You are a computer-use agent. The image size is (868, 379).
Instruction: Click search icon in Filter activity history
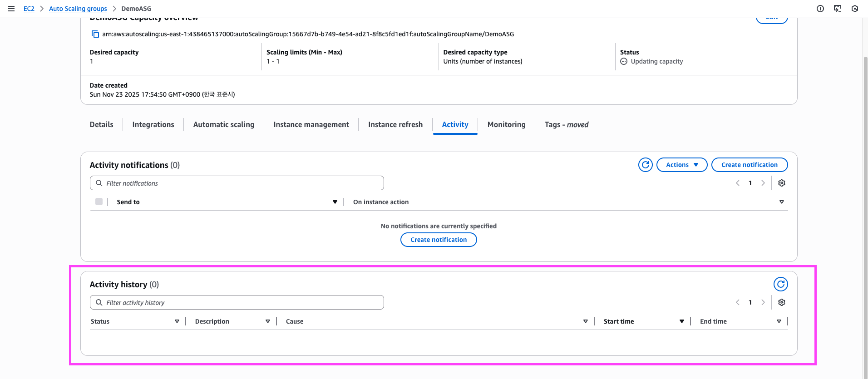tap(99, 302)
